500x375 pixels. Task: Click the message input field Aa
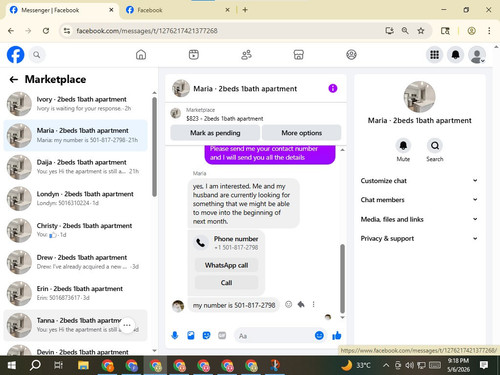pyautogui.click(x=274, y=336)
